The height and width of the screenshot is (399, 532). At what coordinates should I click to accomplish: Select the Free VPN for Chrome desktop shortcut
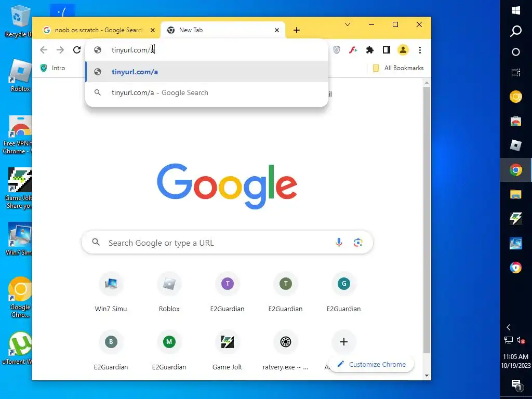coord(17,135)
